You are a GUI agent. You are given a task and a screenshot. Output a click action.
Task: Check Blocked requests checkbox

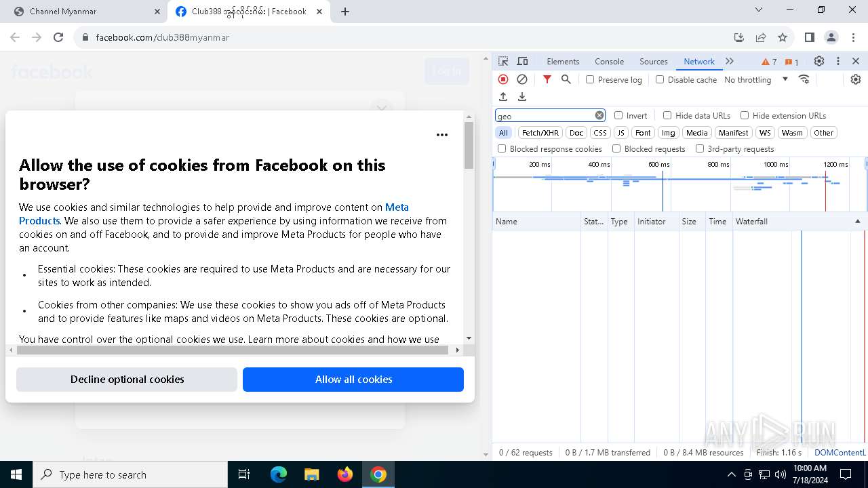(x=616, y=148)
